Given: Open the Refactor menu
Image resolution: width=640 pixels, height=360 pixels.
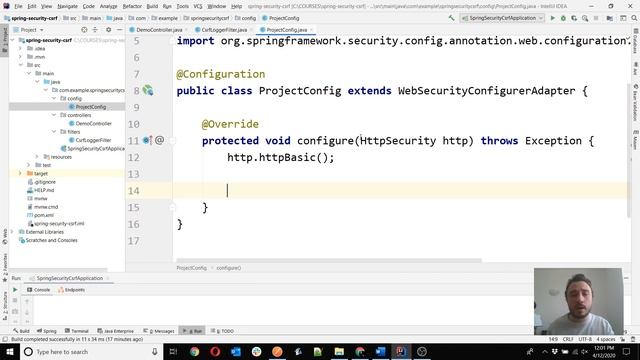Looking at the screenshot, I should click(x=132, y=7).
